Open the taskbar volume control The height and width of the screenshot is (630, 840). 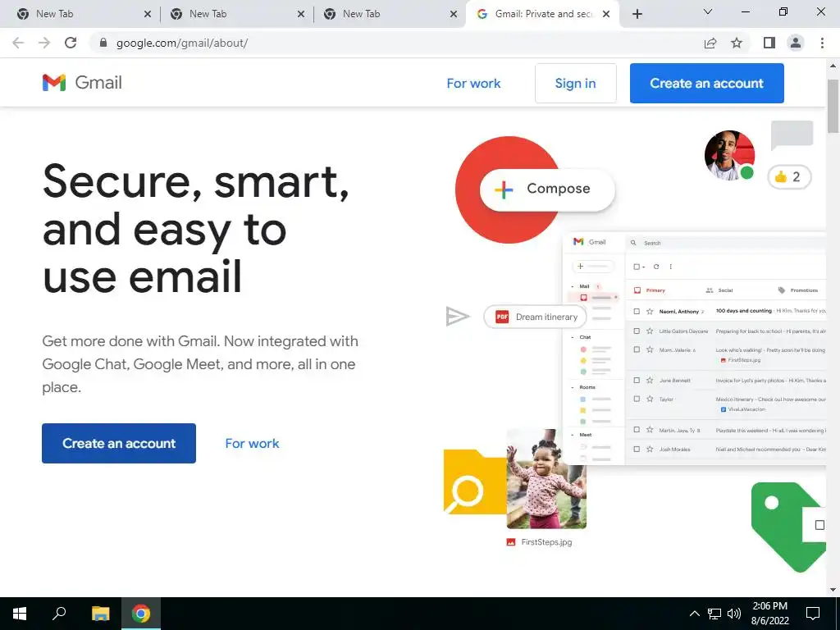[734, 614]
